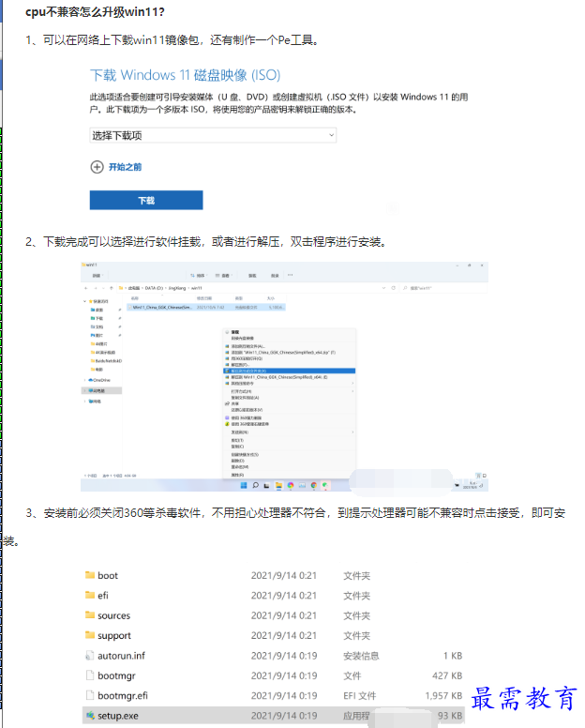Image resolution: width=585 pixels, height=728 pixels.
Task: Open the 选择下载项 dropdown
Action: click(213, 135)
